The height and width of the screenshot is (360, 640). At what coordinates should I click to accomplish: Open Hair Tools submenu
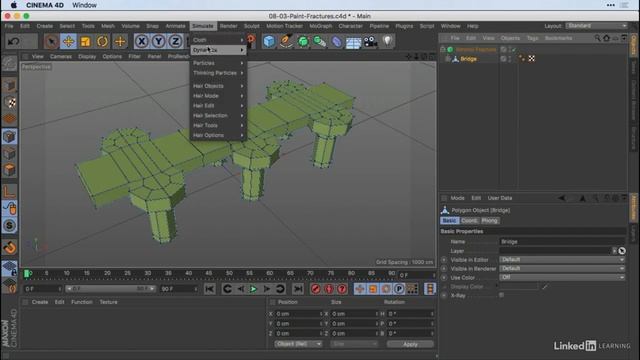(x=218, y=125)
